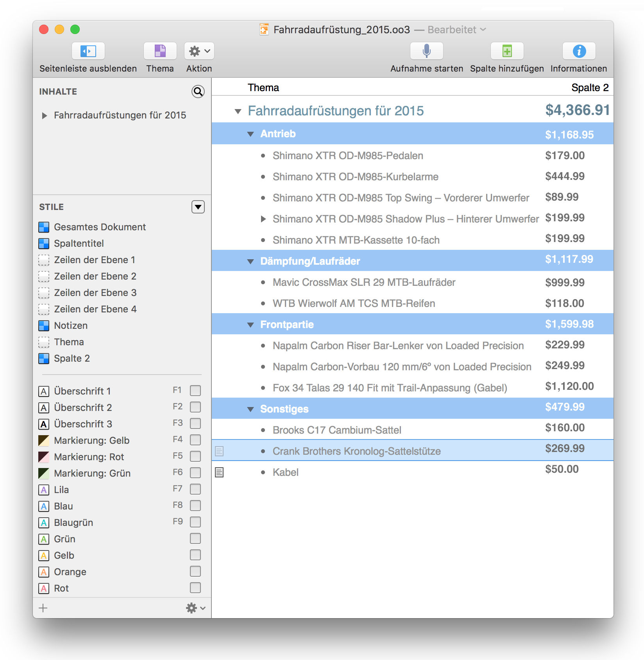Collapse the Dämpfung/Laufräder section
The width and height of the screenshot is (644, 660).
250,262
